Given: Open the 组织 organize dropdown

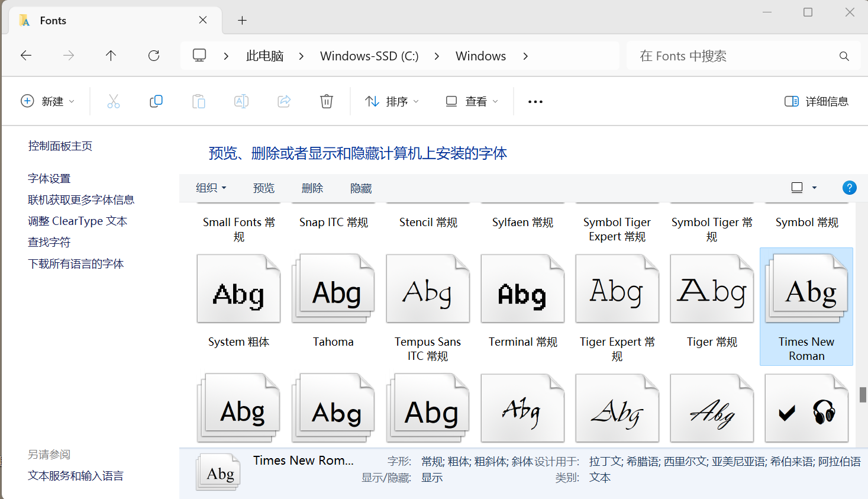Looking at the screenshot, I should (x=211, y=188).
